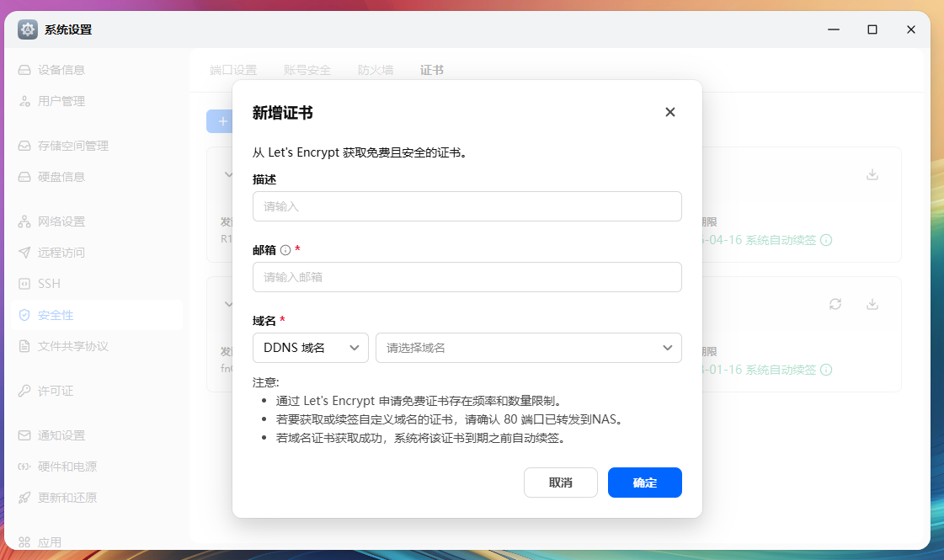Open 网络设置 settings
944x560 pixels.
coord(62,221)
